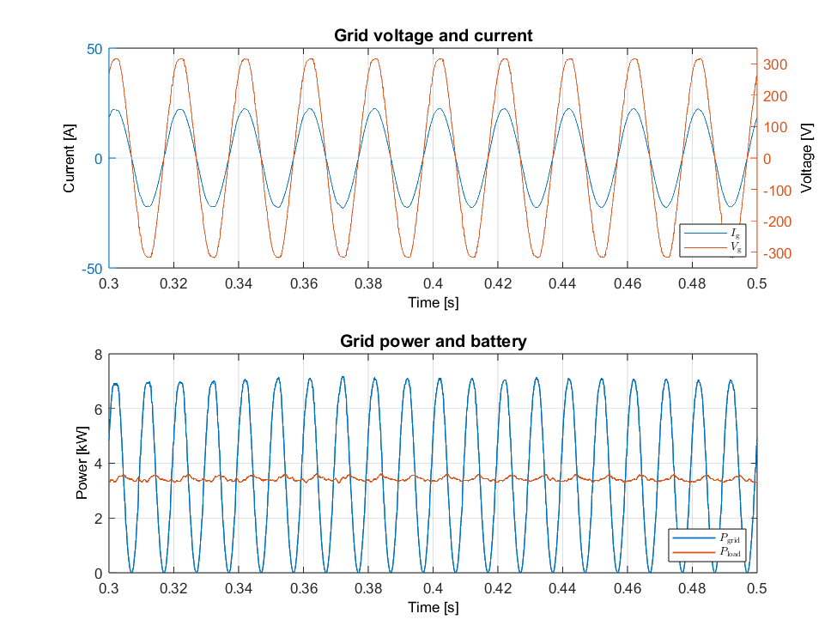Click the P_grid line sample in bottom legend
The width and height of the screenshot is (837, 644).
(x=693, y=537)
